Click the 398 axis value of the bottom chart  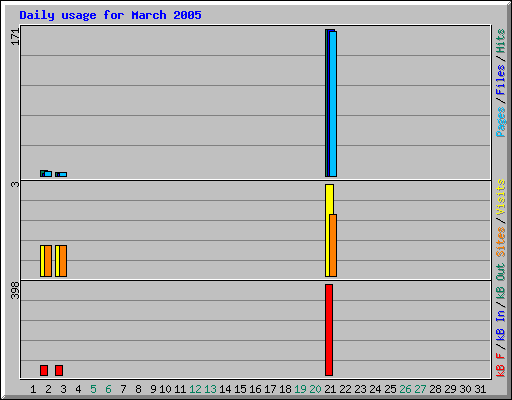click(15, 290)
